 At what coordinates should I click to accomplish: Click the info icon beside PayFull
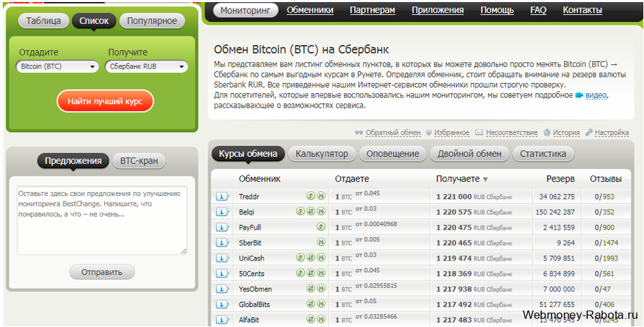[x=222, y=227]
